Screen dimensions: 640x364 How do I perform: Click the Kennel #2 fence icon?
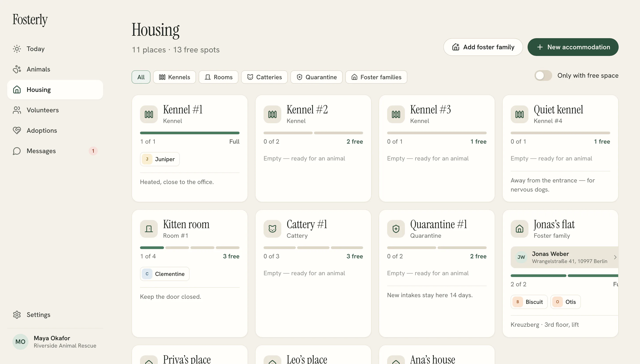pos(272,114)
